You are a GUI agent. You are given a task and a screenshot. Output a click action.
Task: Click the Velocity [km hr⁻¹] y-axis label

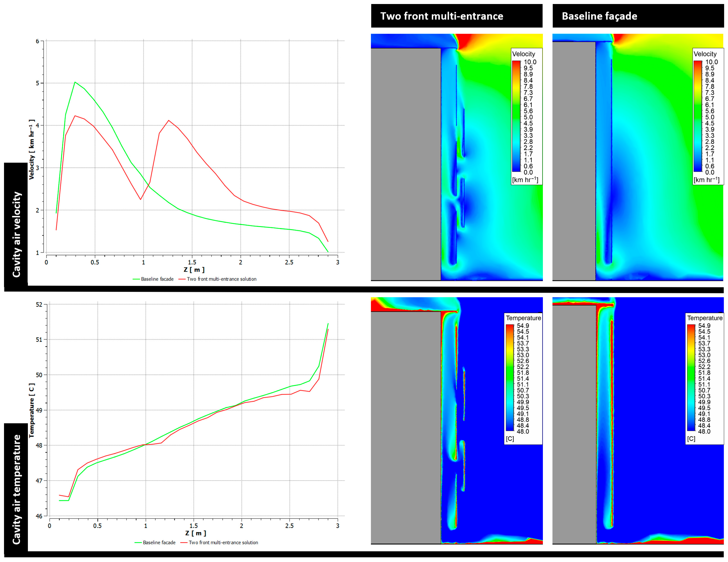32,149
